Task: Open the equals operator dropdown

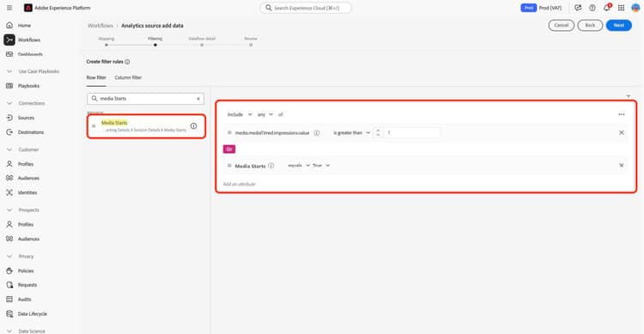Action: point(299,166)
